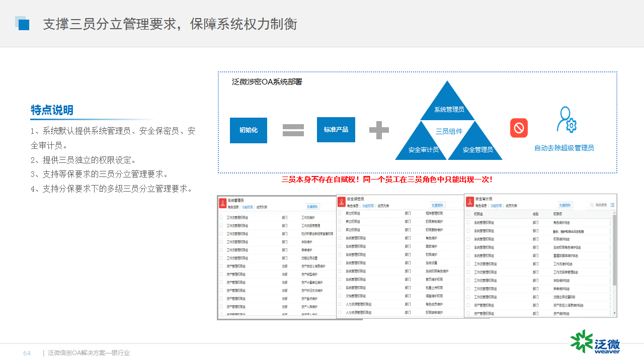
Task: Click the footer text 泛微信创OA解决方案—银行业
Action: [89, 353]
